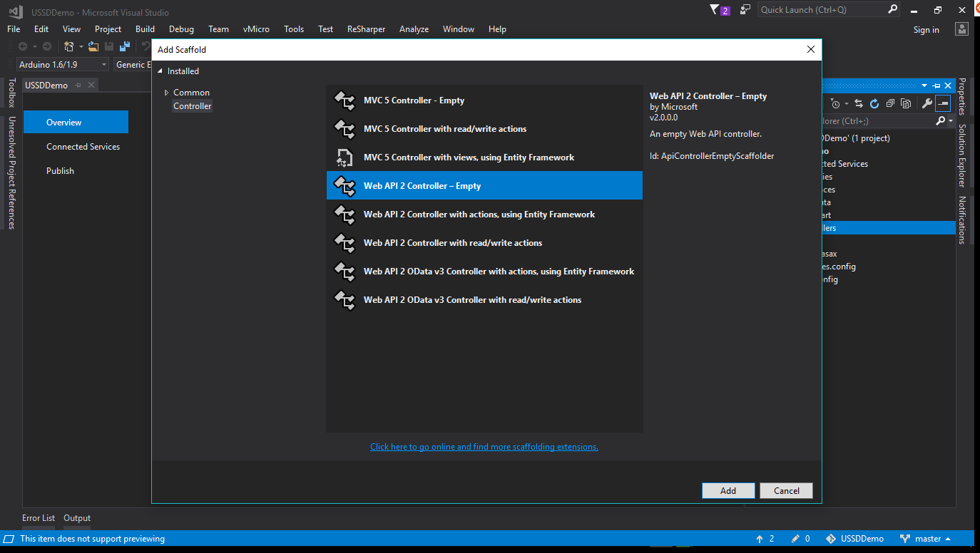Open the vMicro menu
This screenshot has width=980, height=553.
(256, 29)
